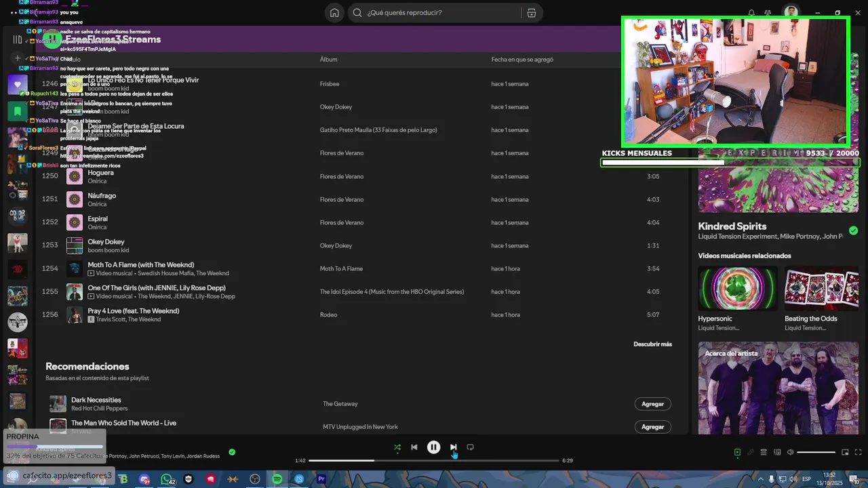Open 'The Getaway' album link
The height and width of the screenshot is (488, 868).
(340, 404)
